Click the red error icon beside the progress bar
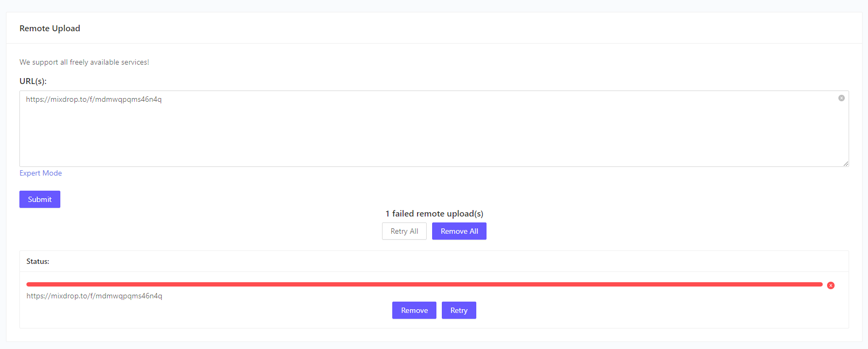This screenshot has height=349, width=868. click(x=831, y=285)
